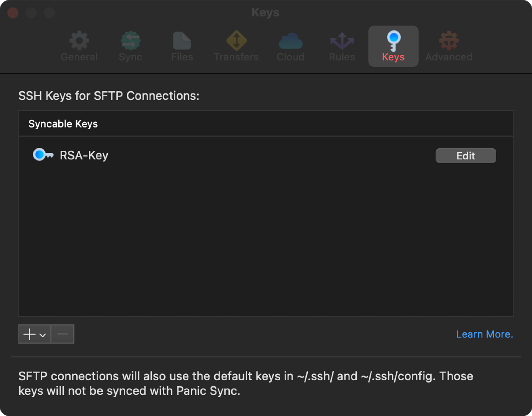Switch to the Advanced section
532x416 pixels.
[449, 46]
